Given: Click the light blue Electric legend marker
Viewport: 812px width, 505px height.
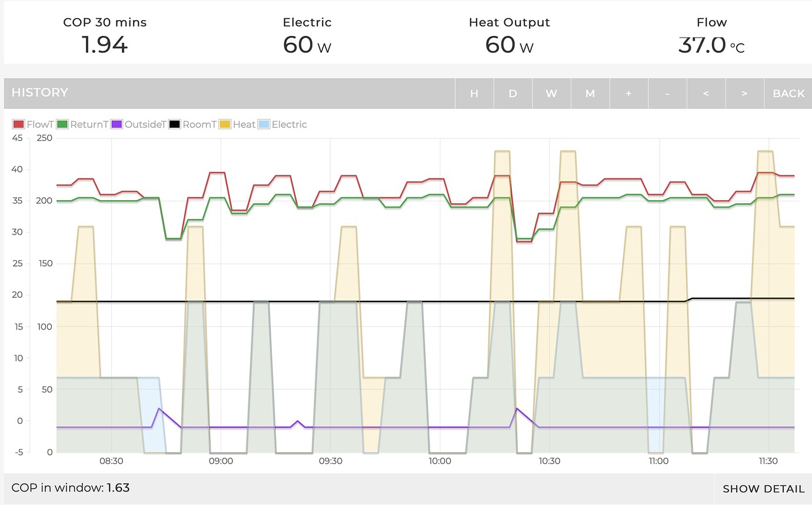Looking at the screenshot, I should tap(263, 124).
